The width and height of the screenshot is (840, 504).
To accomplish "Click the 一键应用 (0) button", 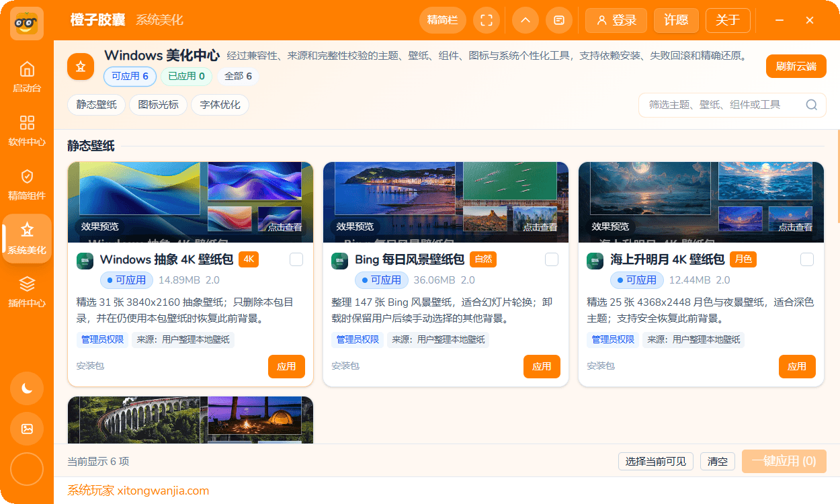I will [x=784, y=461].
